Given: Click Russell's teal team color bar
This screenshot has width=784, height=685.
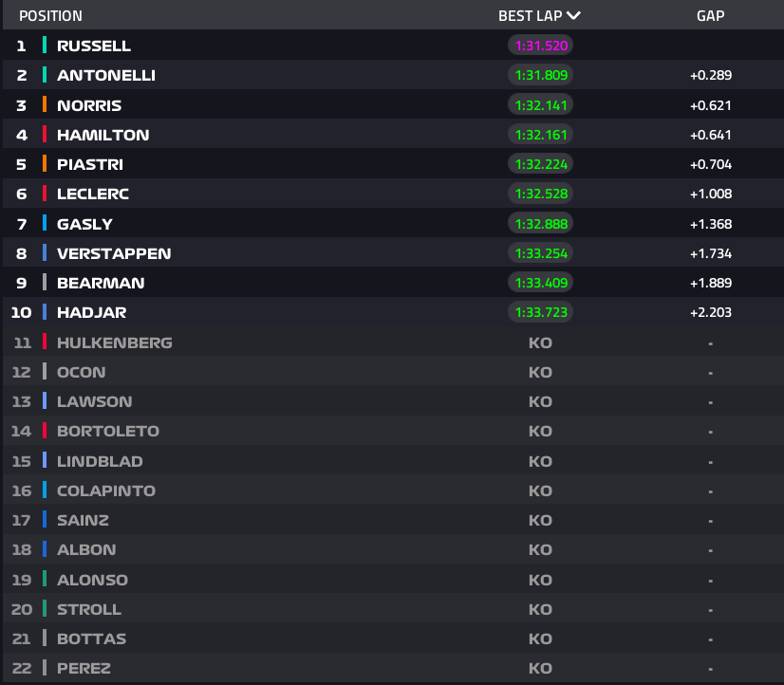Looking at the screenshot, I should (x=45, y=46).
